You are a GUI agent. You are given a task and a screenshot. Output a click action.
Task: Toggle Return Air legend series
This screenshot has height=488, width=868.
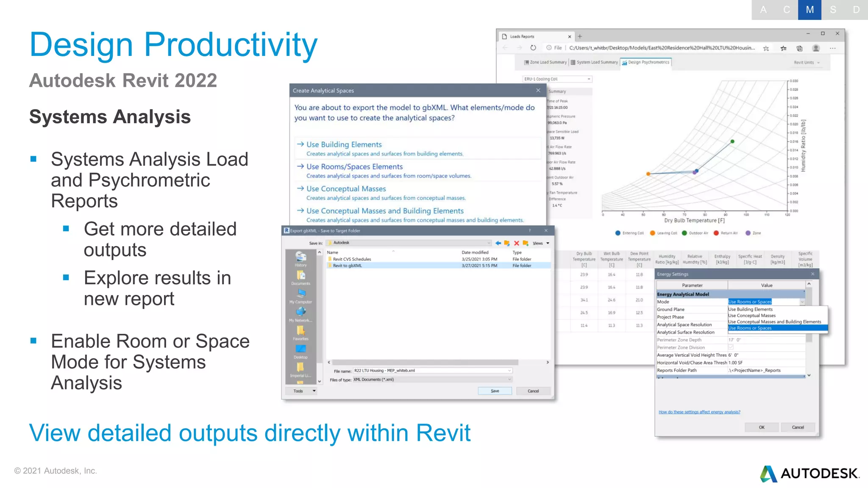(726, 233)
